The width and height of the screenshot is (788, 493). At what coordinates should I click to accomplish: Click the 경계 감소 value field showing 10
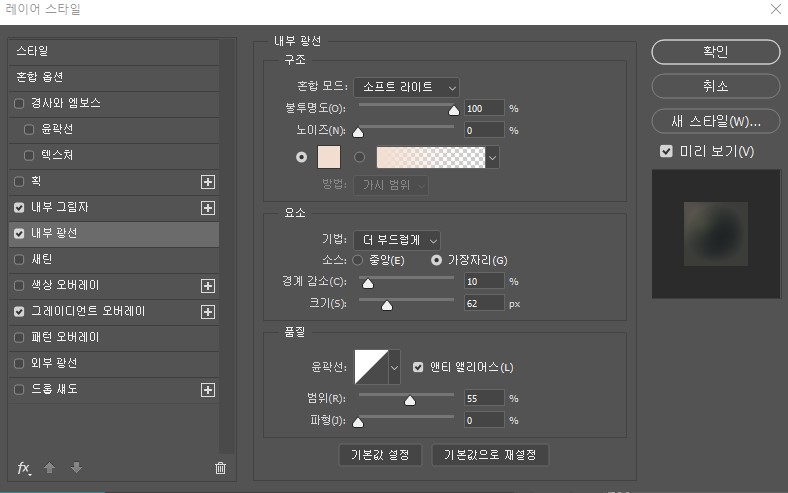click(x=484, y=282)
